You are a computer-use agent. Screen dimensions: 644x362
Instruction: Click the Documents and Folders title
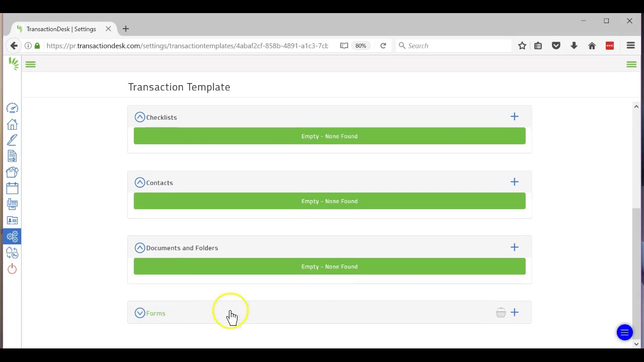[x=182, y=248]
